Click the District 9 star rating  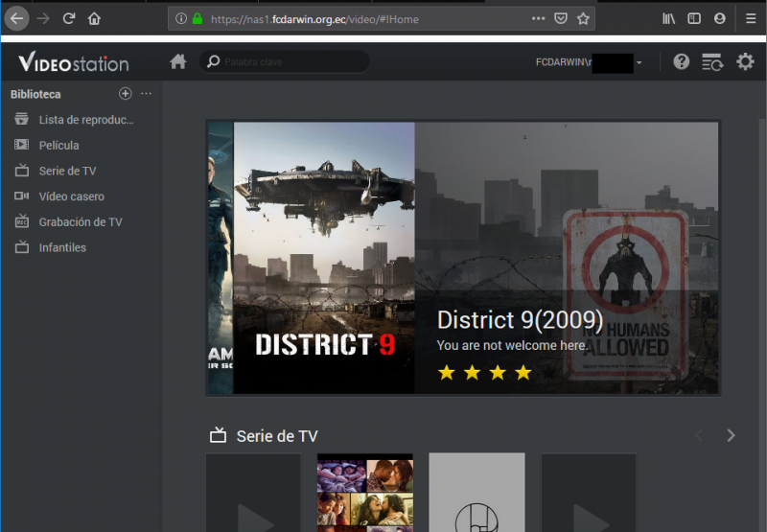click(x=485, y=373)
